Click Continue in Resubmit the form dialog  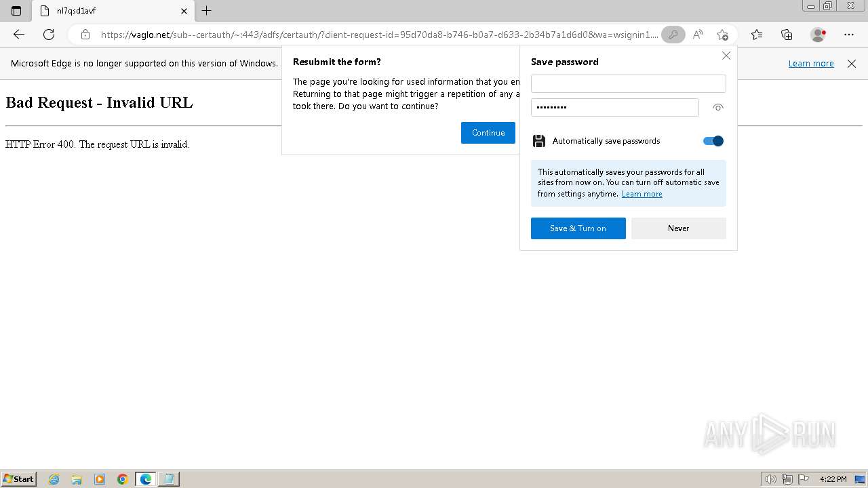[x=488, y=133]
